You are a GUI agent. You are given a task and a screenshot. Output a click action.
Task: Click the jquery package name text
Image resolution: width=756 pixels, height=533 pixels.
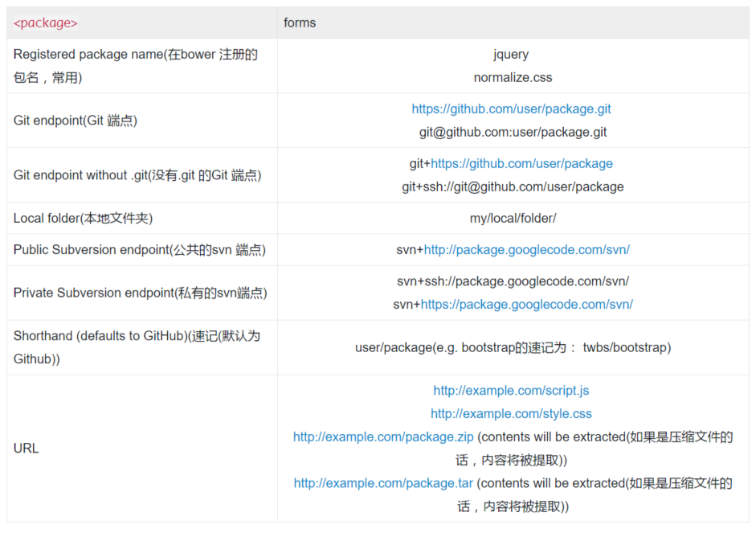(512, 55)
